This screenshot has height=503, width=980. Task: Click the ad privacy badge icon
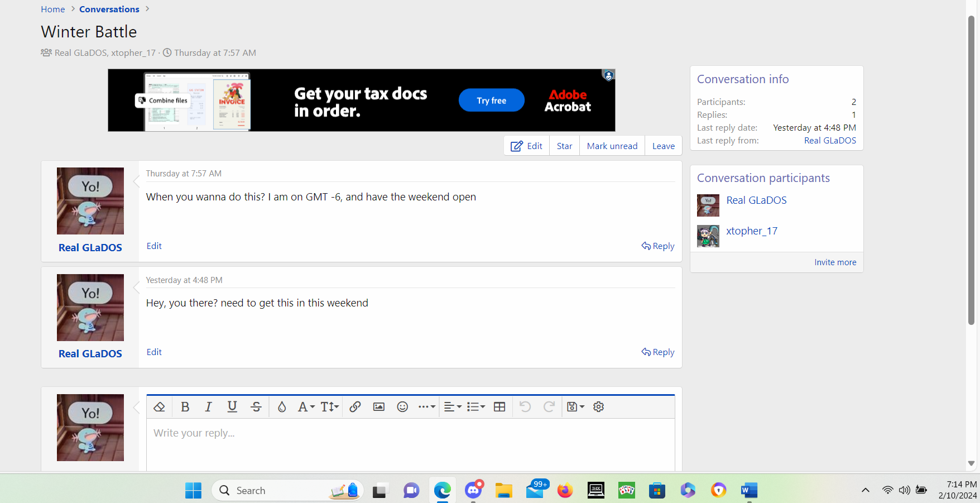(608, 75)
